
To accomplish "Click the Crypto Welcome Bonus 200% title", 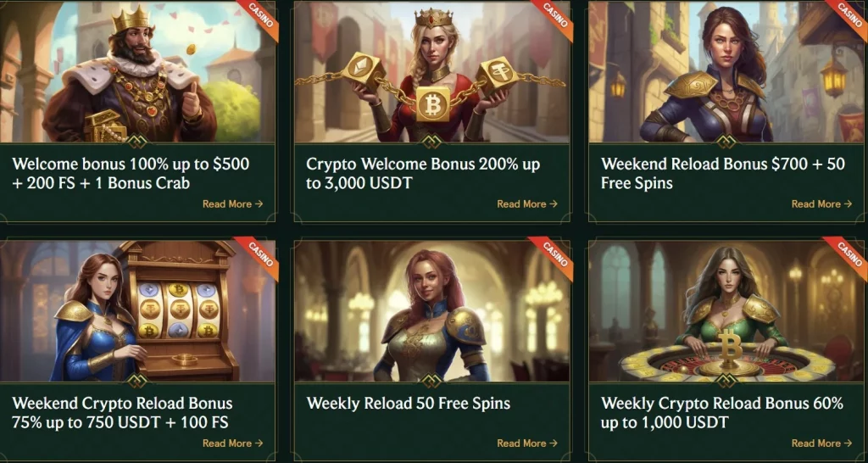I will (x=423, y=173).
